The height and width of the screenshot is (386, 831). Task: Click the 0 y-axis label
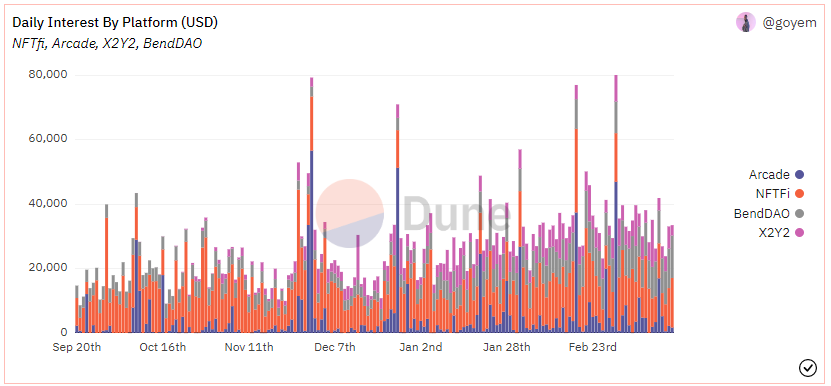[x=64, y=332]
